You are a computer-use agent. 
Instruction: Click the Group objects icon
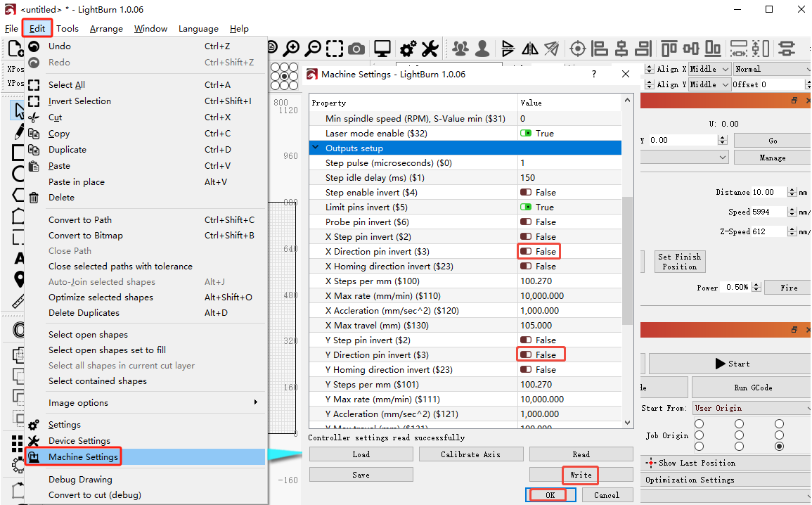click(460, 49)
